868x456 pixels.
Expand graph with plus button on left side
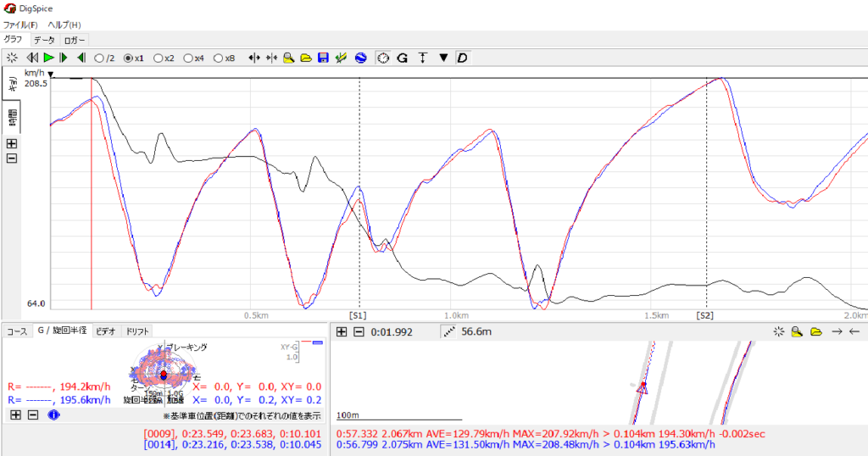pyautogui.click(x=12, y=143)
